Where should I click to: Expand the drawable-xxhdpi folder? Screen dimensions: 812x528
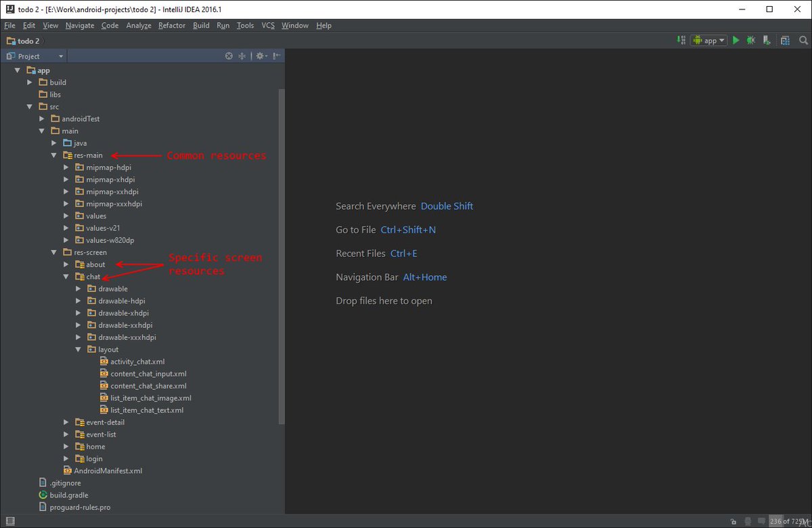[78, 325]
